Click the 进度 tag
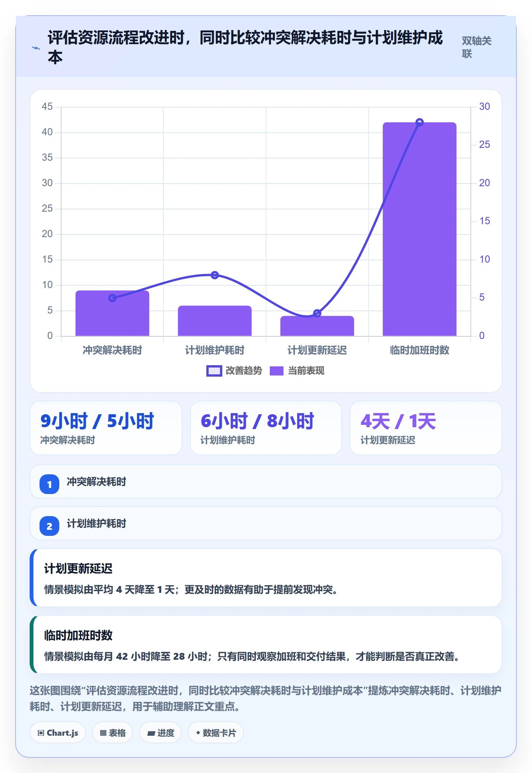Viewport: 532px width, 773px height. [x=160, y=733]
